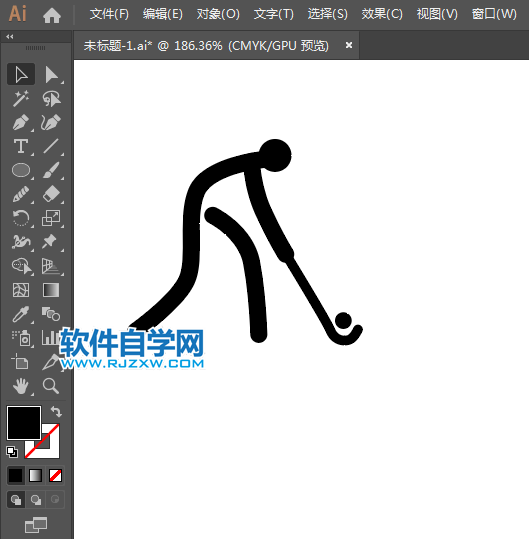Image resolution: width=529 pixels, height=539 pixels.
Task: Select the Artboard tool
Action: click(x=21, y=362)
